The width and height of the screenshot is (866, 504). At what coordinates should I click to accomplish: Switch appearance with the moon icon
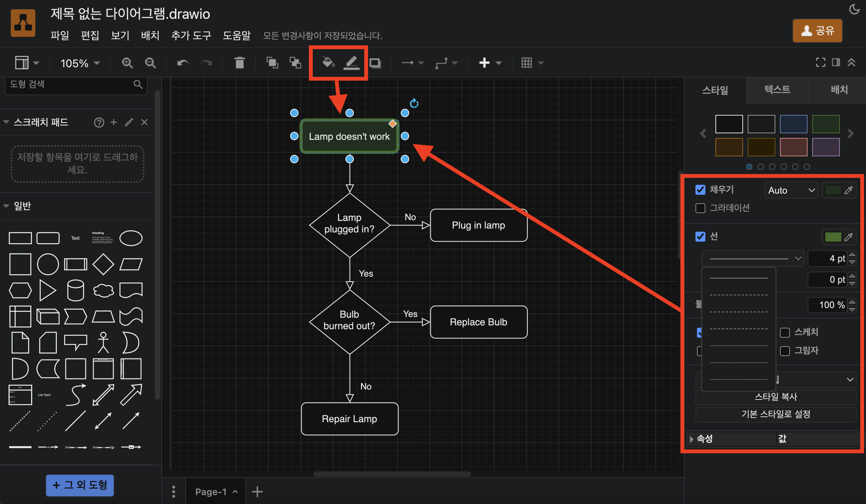pyautogui.click(x=854, y=9)
